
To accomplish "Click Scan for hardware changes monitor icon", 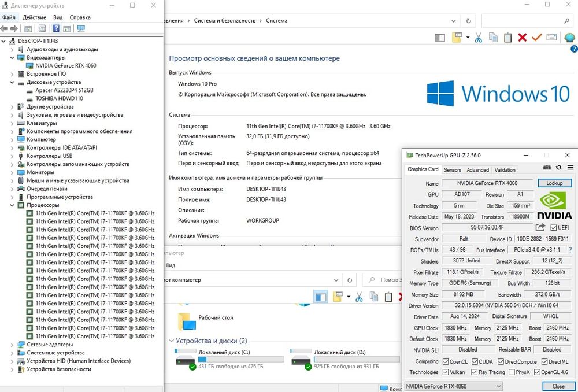I will 81,28.
